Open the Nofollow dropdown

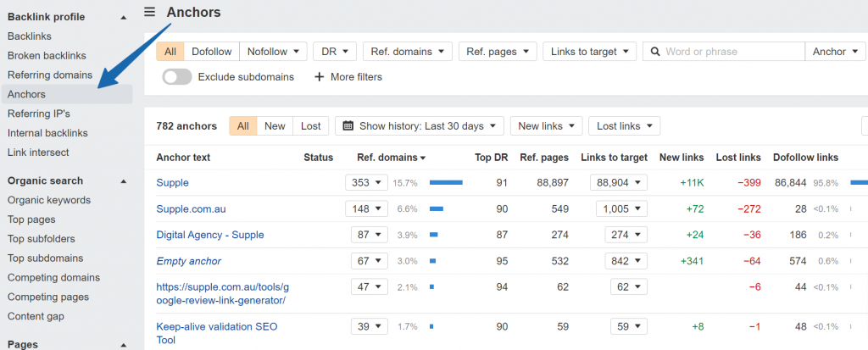pyautogui.click(x=274, y=52)
